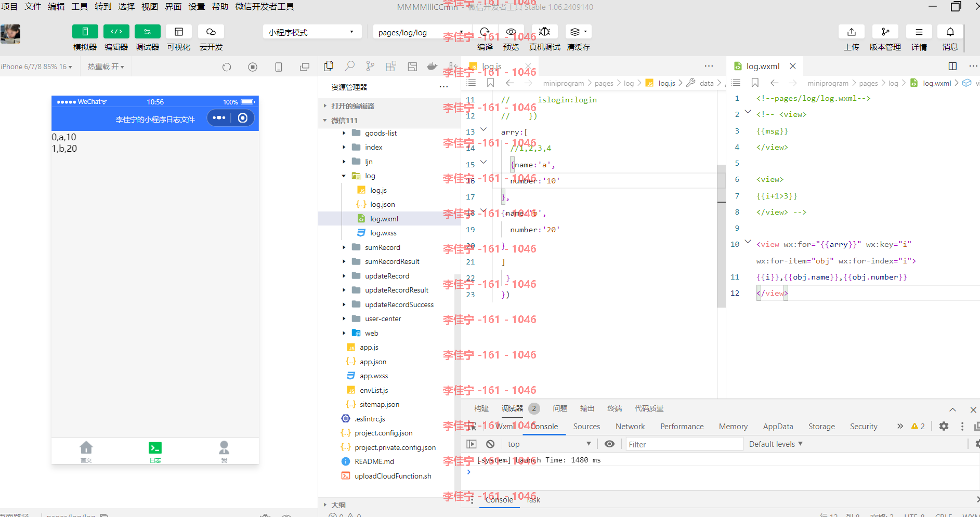Image resolution: width=980 pixels, height=517 pixels.
Task: Open version management (版本管理)
Action: [x=885, y=32]
